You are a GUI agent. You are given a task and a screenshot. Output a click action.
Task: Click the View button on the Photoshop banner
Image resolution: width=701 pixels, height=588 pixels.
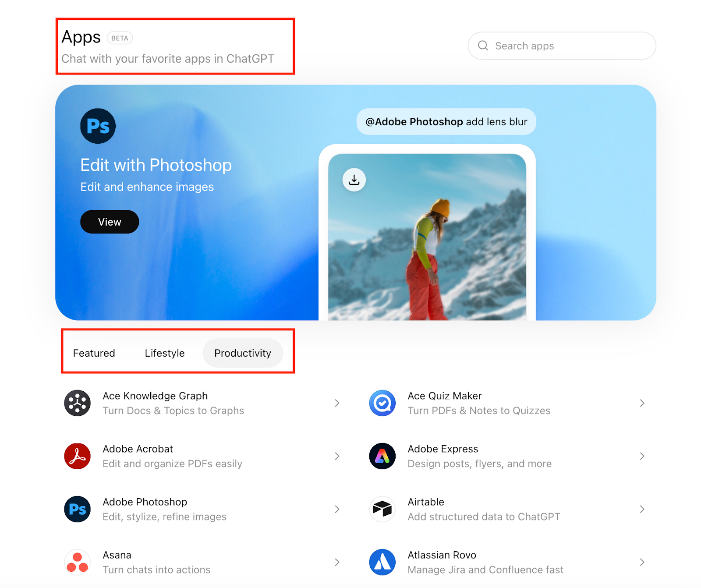tap(109, 222)
